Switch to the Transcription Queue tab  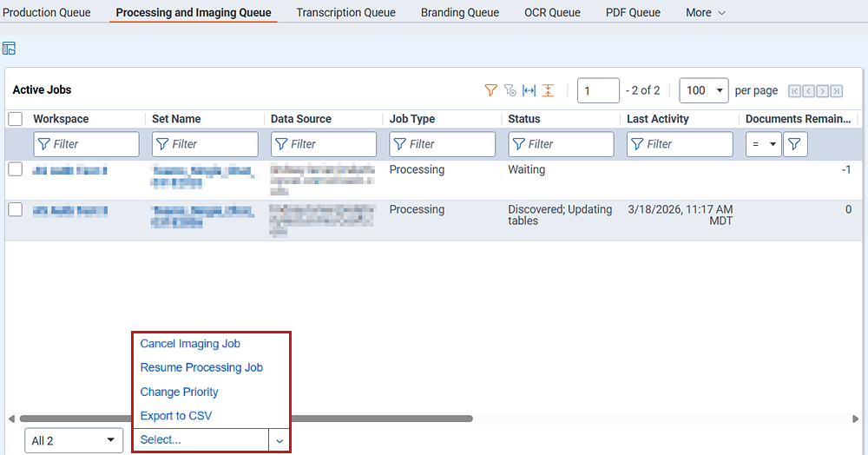[345, 13]
